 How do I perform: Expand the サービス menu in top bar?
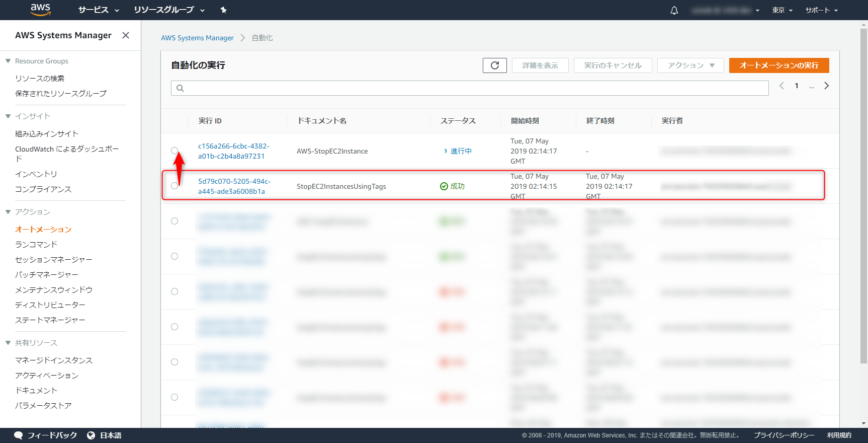(x=99, y=10)
